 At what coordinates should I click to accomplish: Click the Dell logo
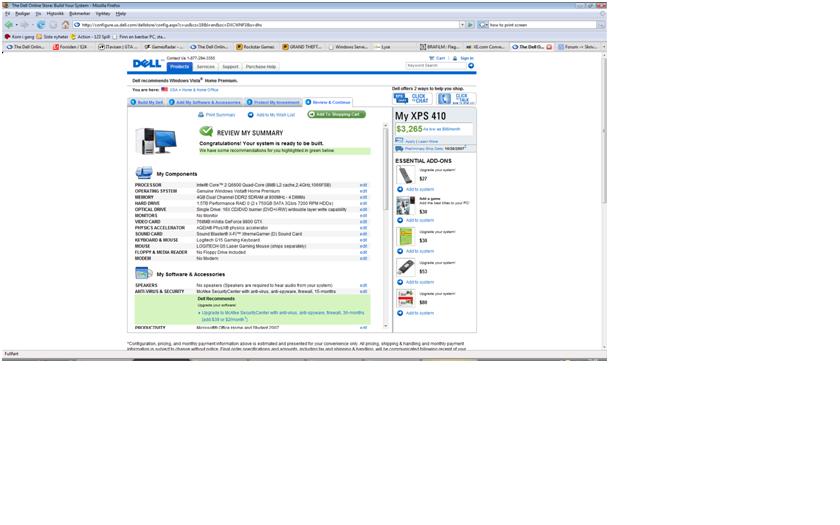(x=147, y=64)
